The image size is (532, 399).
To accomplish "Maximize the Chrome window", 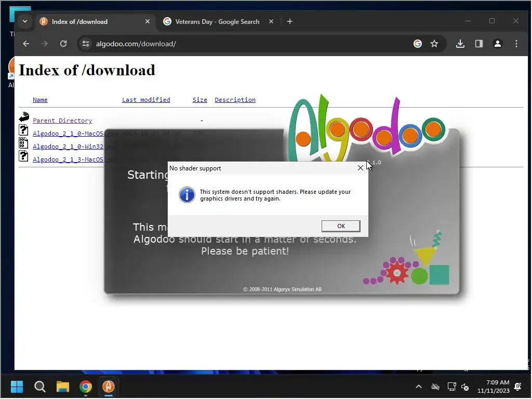I will click(492, 21).
